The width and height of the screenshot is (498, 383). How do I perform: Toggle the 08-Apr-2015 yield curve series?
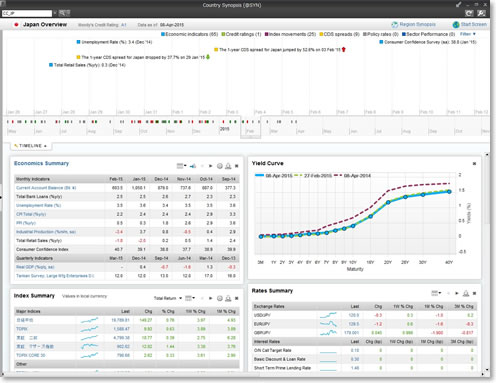point(274,175)
